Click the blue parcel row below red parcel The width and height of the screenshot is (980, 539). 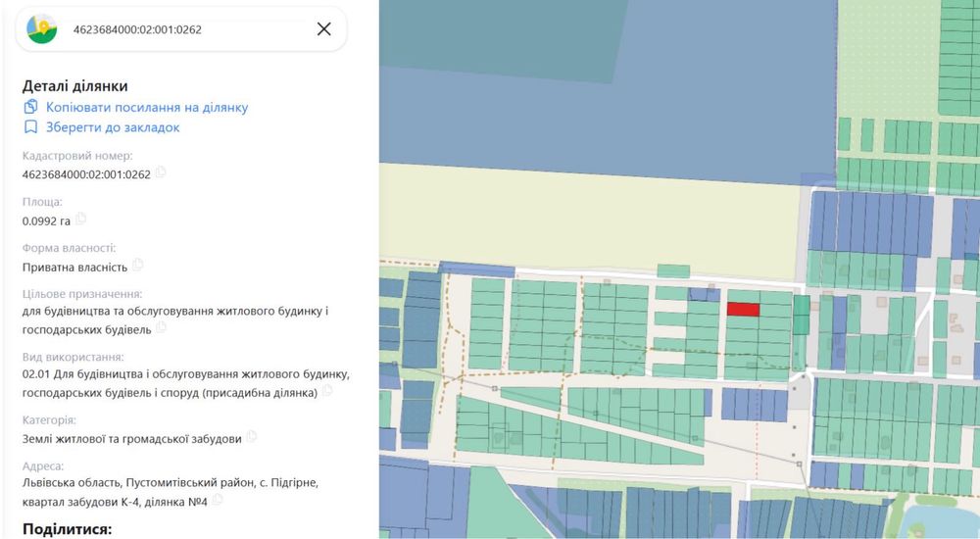tap(755, 404)
